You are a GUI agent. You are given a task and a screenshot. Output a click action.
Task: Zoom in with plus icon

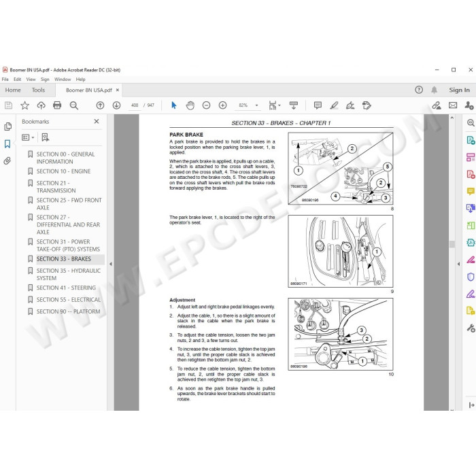pos(223,105)
